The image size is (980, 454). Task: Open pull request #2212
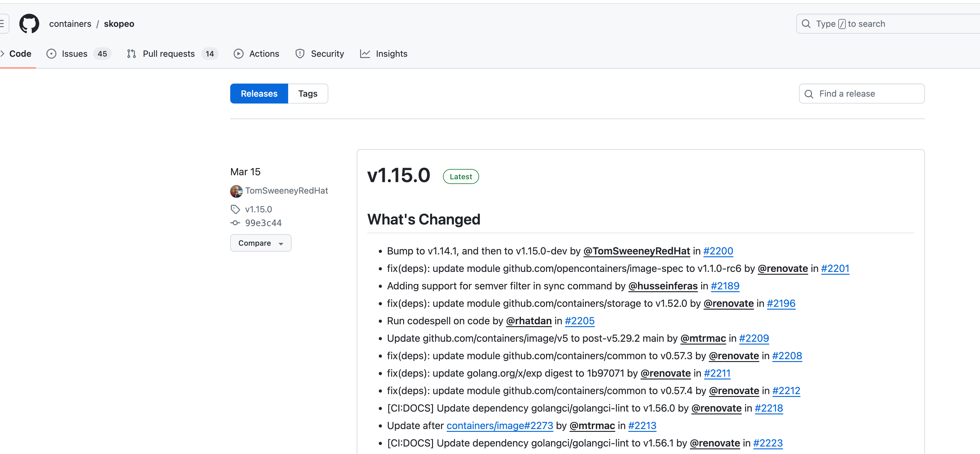[x=786, y=391]
